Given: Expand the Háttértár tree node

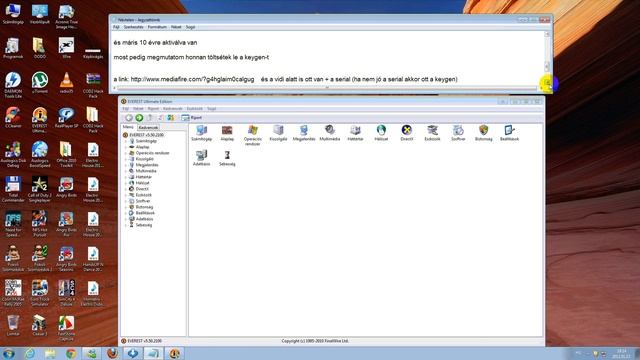Looking at the screenshot, I should click(126, 177).
